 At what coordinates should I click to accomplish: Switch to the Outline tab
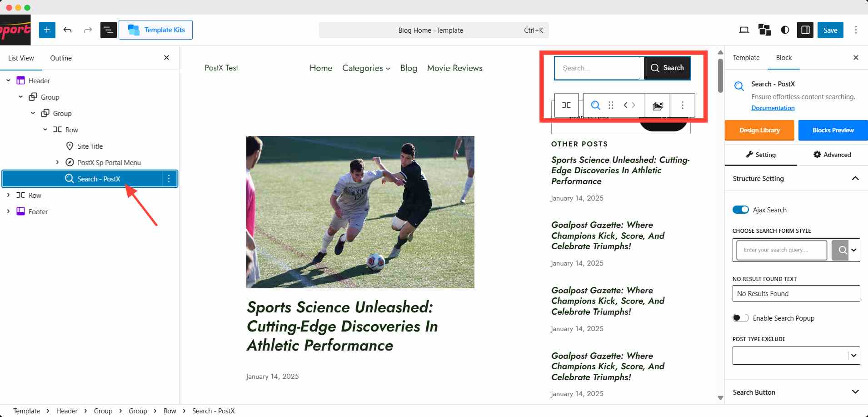(x=61, y=58)
